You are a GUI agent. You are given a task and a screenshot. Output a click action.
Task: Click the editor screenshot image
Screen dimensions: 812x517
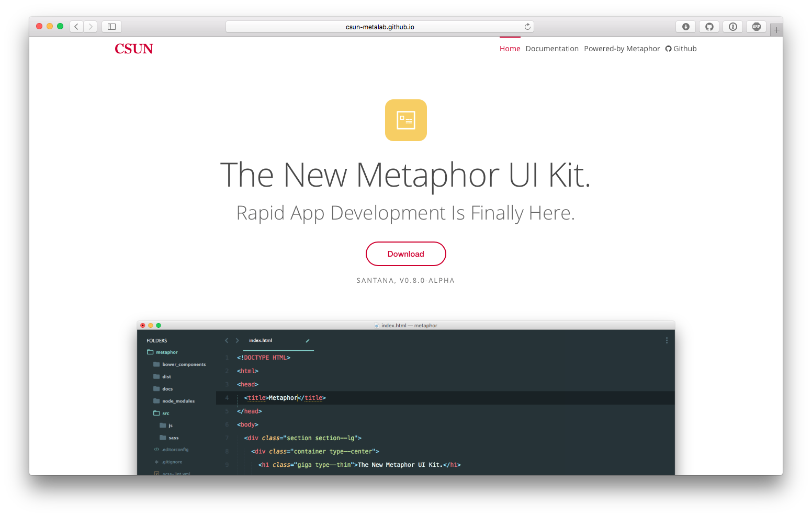406,398
